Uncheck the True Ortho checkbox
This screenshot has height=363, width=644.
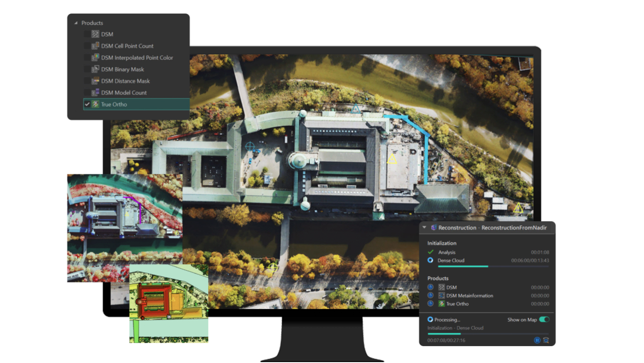[87, 104]
